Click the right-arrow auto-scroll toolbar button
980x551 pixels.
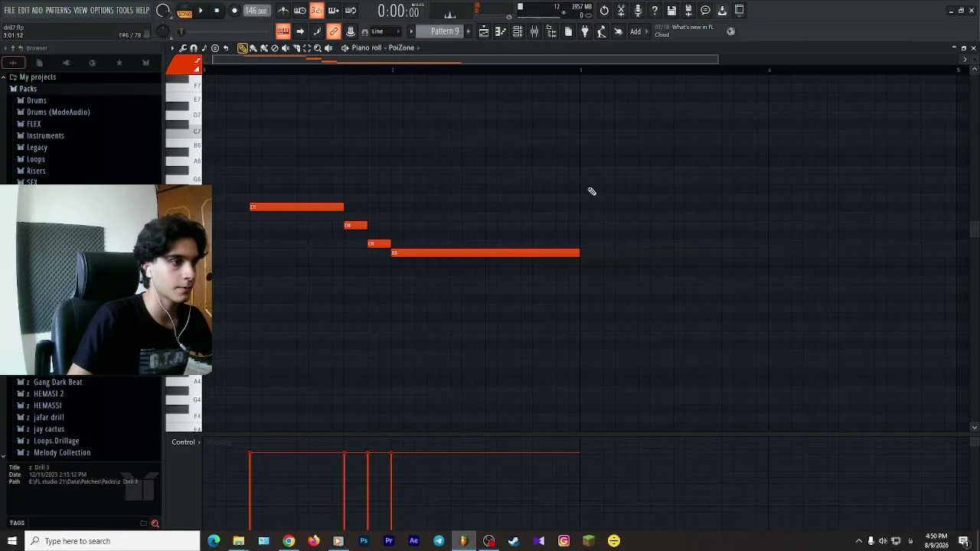pyautogui.click(x=300, y=31)
